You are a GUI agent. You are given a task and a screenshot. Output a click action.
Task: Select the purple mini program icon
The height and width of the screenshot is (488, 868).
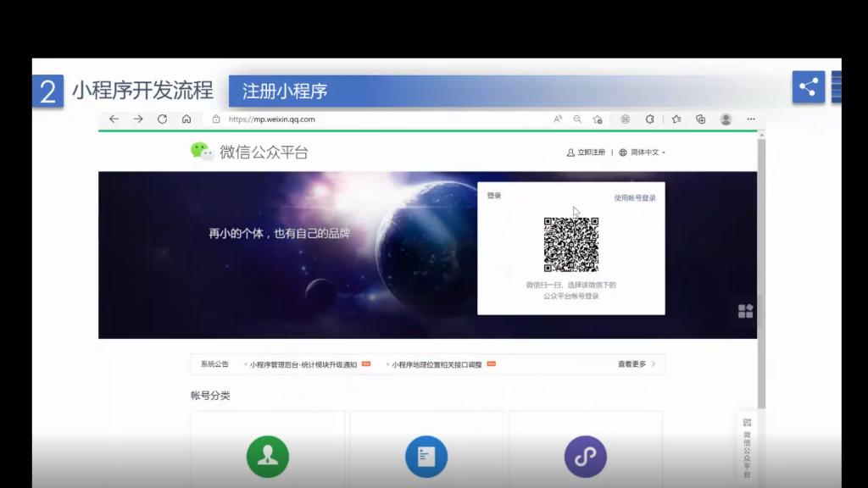click(x=585, y=457)
